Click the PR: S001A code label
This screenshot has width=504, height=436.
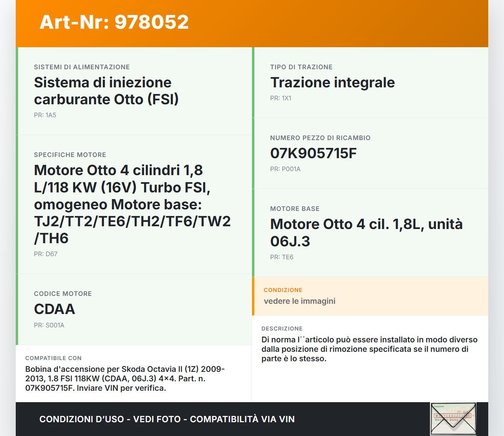(49, 325)
